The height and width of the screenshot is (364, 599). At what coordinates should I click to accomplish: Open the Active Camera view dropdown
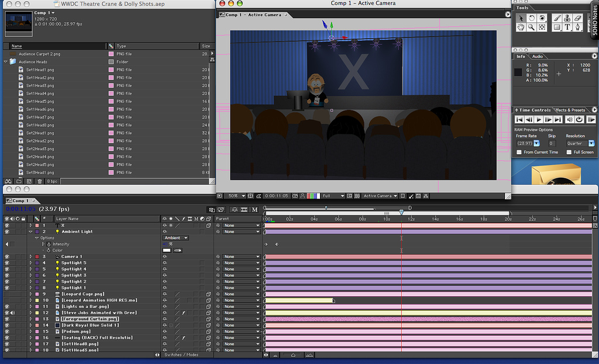tap(380, 196)
